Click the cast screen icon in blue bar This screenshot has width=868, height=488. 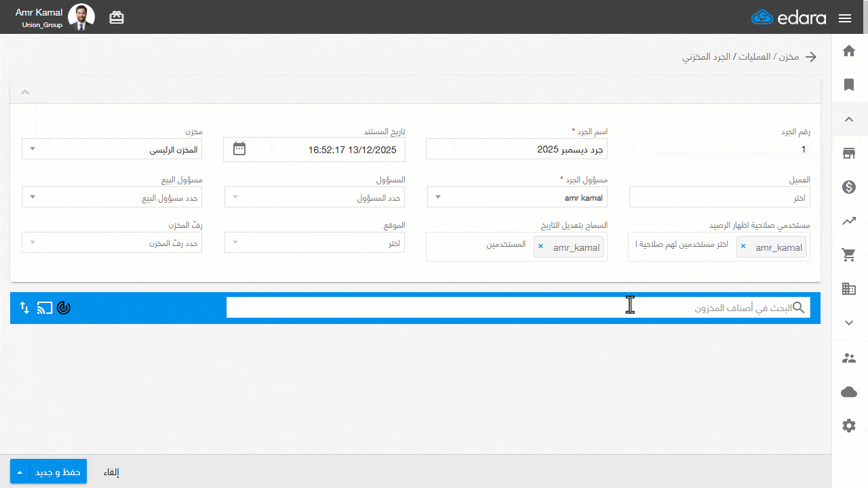[45, 308]
